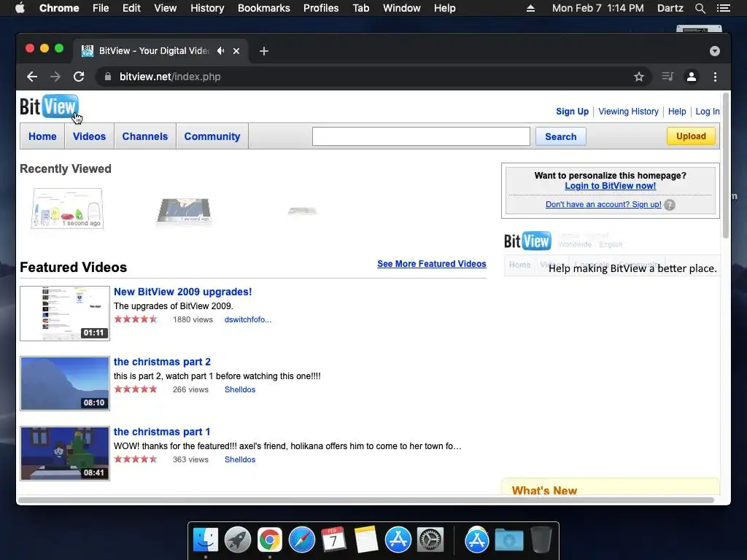Open the 08:10 video thumbnail
Viewport: 747px width, 560px height.
coord(65,384)
